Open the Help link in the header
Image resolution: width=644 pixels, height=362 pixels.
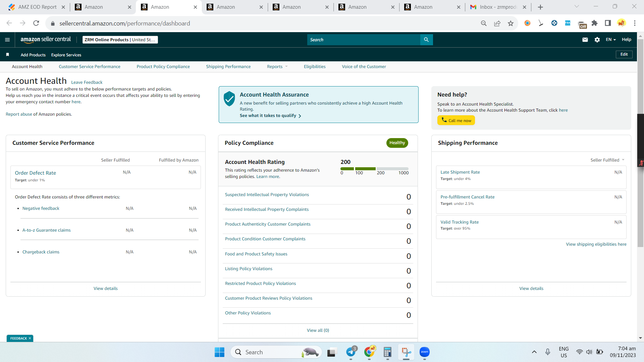(x=627, y=40)
